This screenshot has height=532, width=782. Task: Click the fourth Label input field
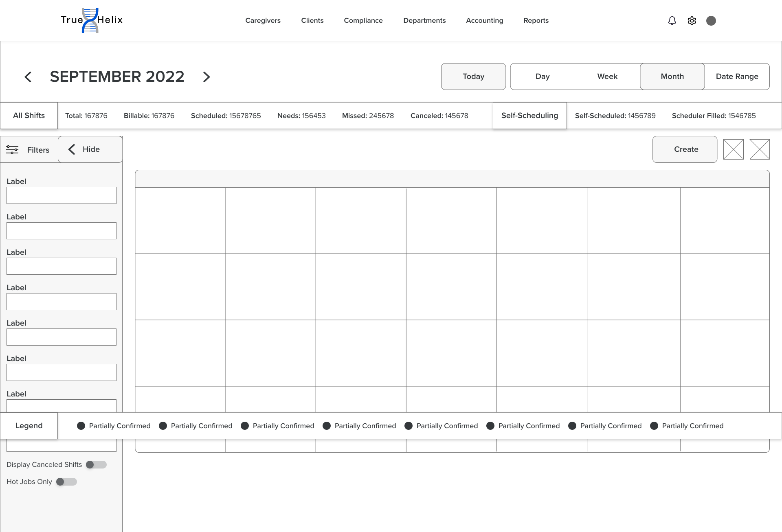pyautogui.click(x=62, y=302)
